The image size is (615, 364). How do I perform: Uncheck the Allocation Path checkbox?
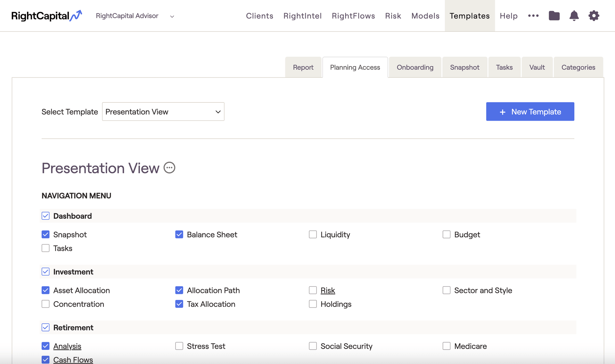click(179, 290)
